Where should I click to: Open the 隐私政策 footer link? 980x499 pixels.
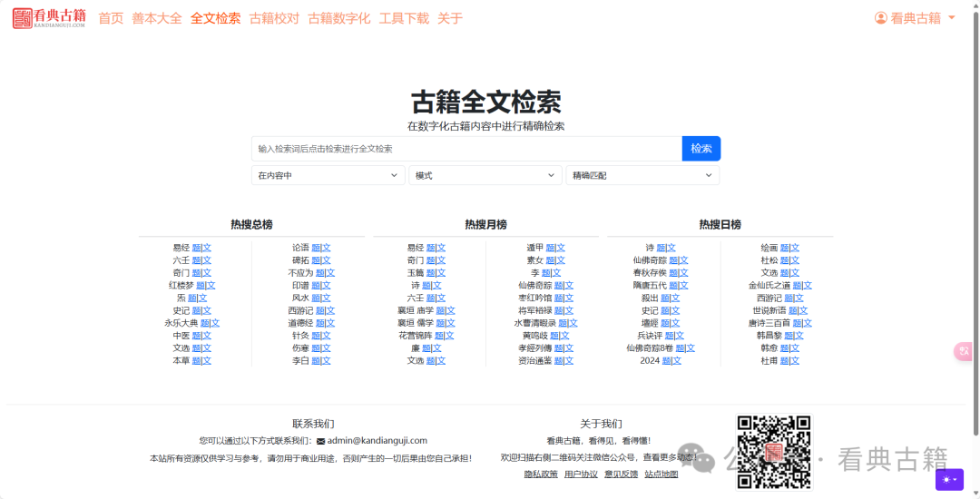[541, 474]
